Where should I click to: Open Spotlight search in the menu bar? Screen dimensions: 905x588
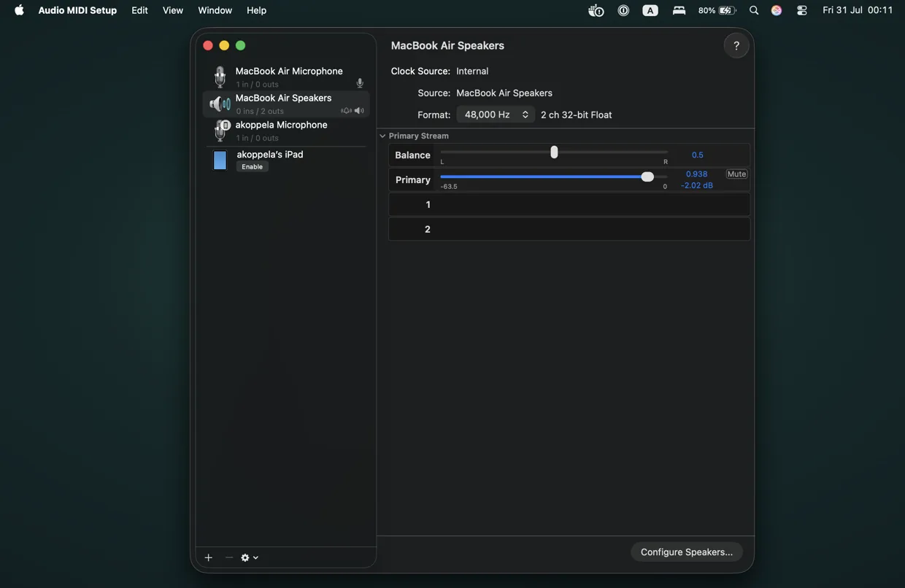[x=754, y=10]
